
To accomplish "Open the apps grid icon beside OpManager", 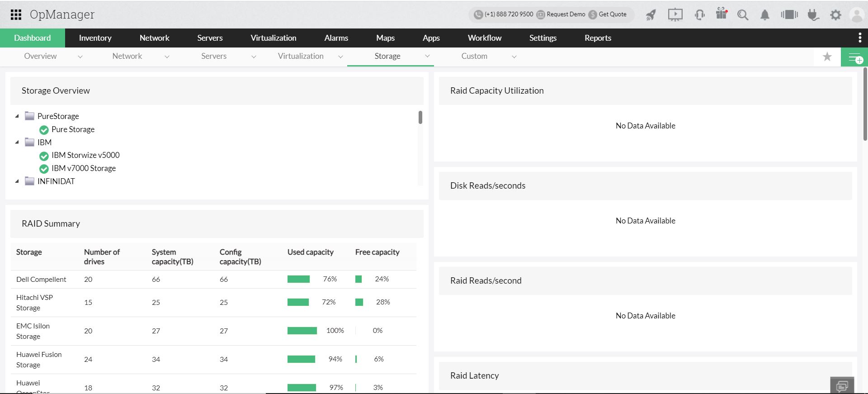I will coord(16,14).
